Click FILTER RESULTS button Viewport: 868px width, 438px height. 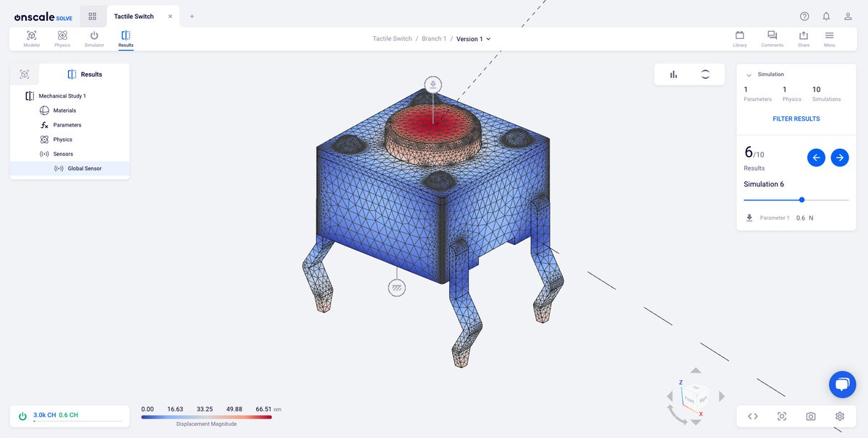pyautogui.click(x=796, y=119)
